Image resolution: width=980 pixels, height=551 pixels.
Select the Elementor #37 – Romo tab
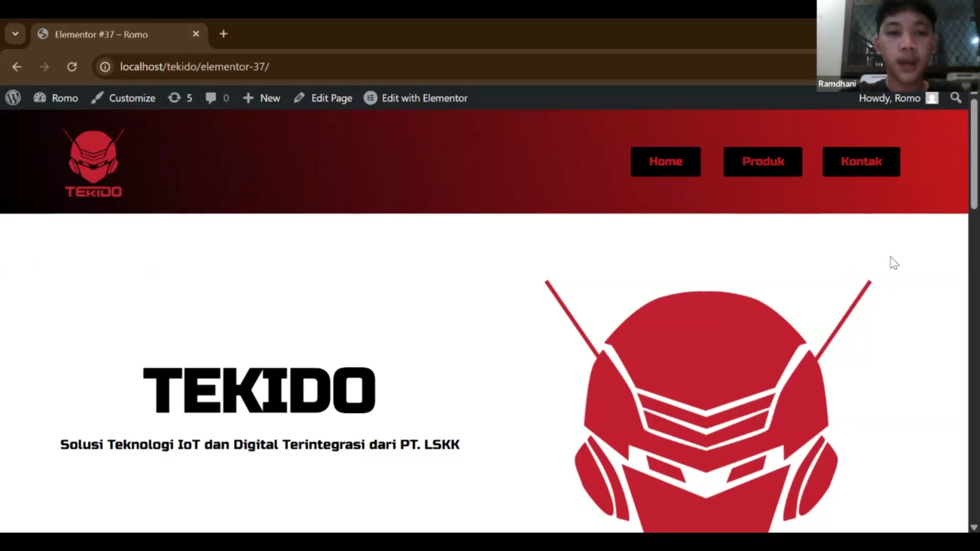click(x=102, y=34)
